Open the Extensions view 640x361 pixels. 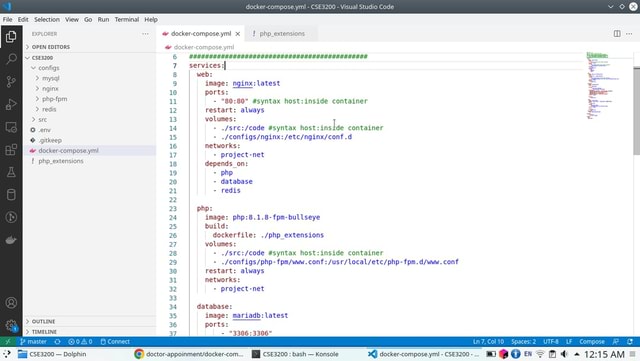(x=11, y=149)
